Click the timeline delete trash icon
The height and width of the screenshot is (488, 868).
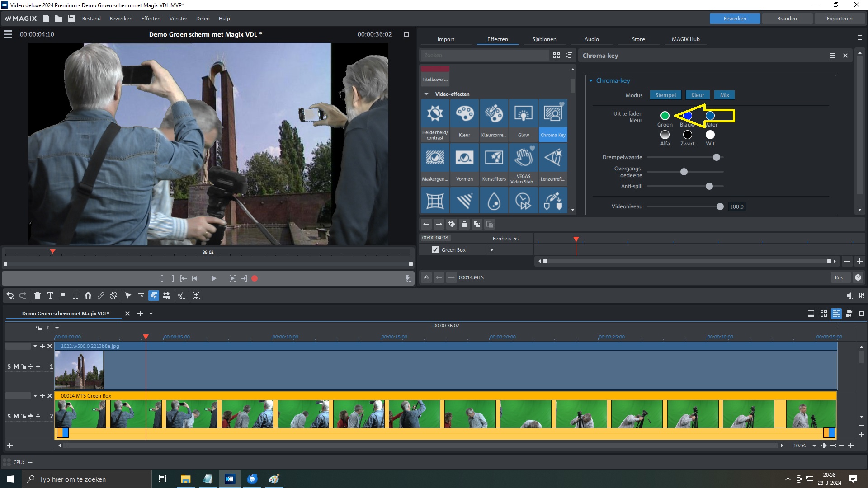point(38,296)
